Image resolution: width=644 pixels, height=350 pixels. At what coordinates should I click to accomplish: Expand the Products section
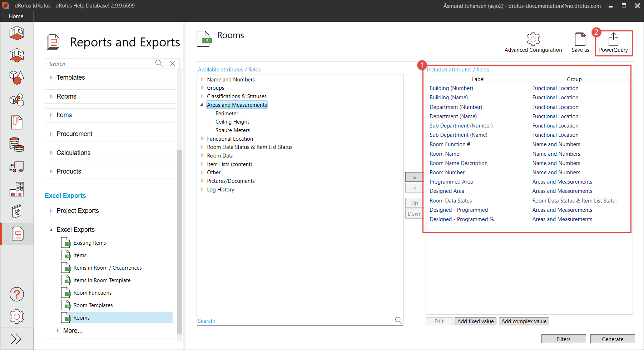[x=51, y=171]
